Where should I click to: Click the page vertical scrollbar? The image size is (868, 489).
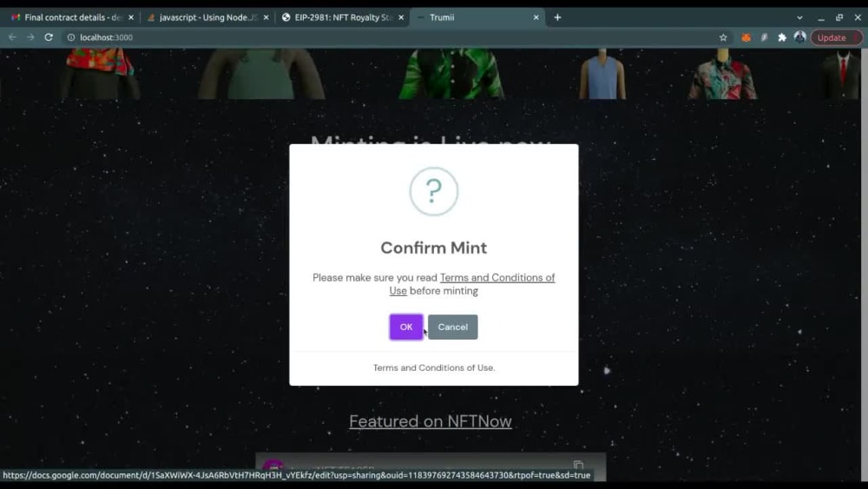click(x=865, y=264)
